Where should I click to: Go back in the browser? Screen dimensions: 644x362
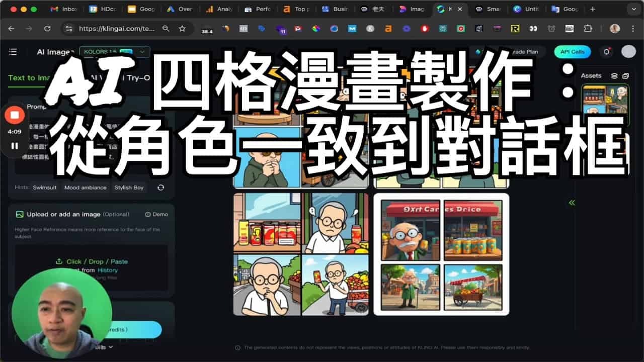point(12,29)
